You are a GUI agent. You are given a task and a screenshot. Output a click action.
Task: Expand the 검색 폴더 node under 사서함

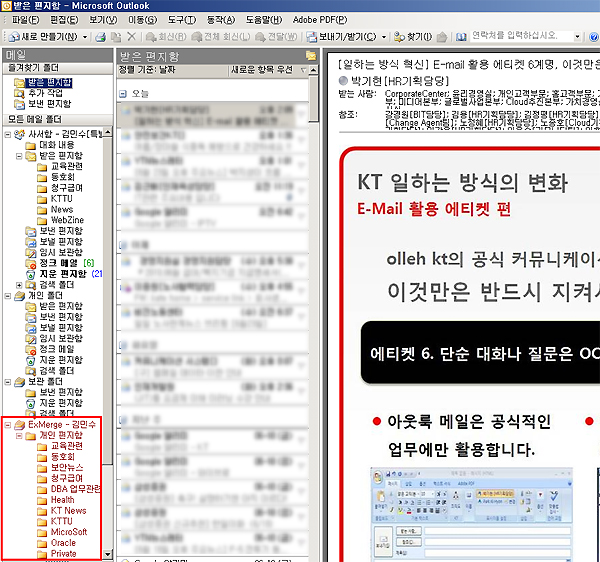tap(19, 285)
